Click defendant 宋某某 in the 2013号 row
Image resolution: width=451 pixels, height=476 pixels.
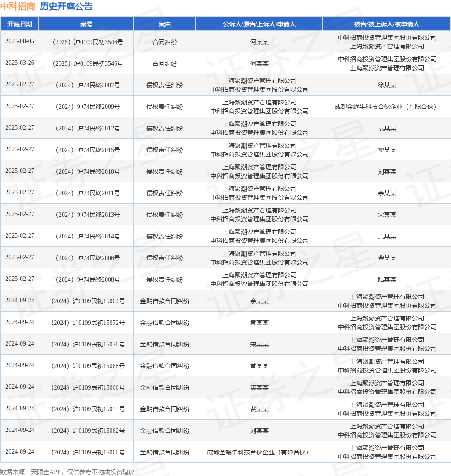tap(387, 215)
